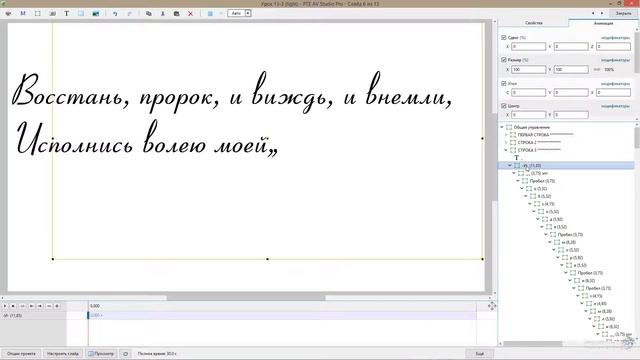Click the Undo arrow in toolbar
This screenshot has height=360, width=640.
click(115, 13)
